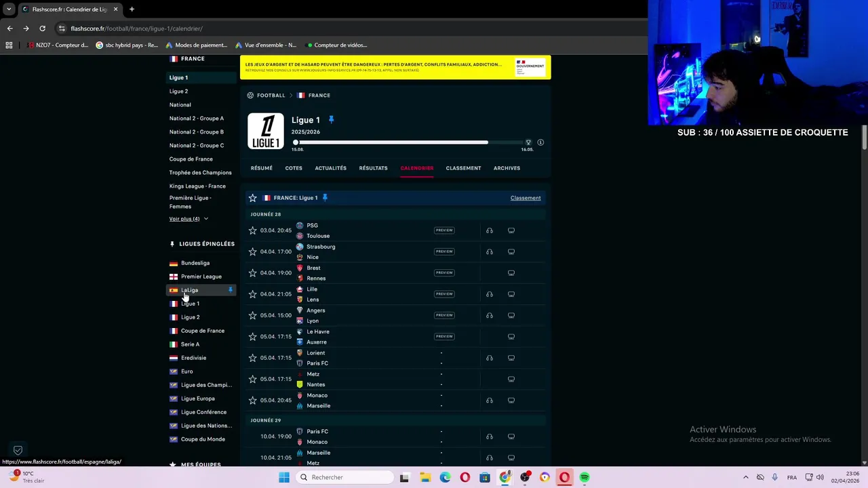Viewport: 868px width, 488px height.
Task: Expand Voir plus (4) leagues list
Action: (189, 219)
